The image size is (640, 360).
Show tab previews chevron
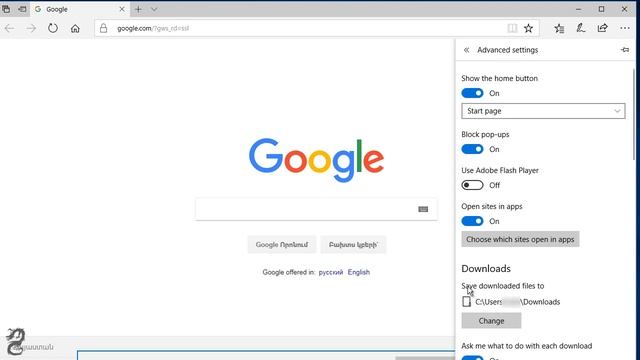pos(154,9)
